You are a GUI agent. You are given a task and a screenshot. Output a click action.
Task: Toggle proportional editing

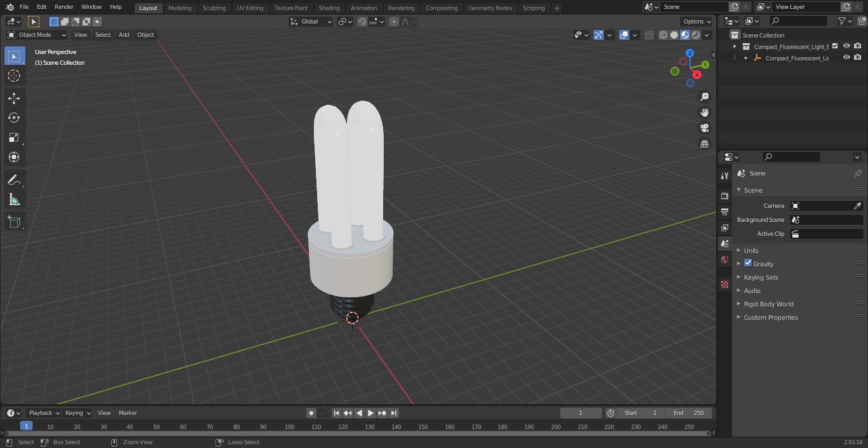point(394,22)
